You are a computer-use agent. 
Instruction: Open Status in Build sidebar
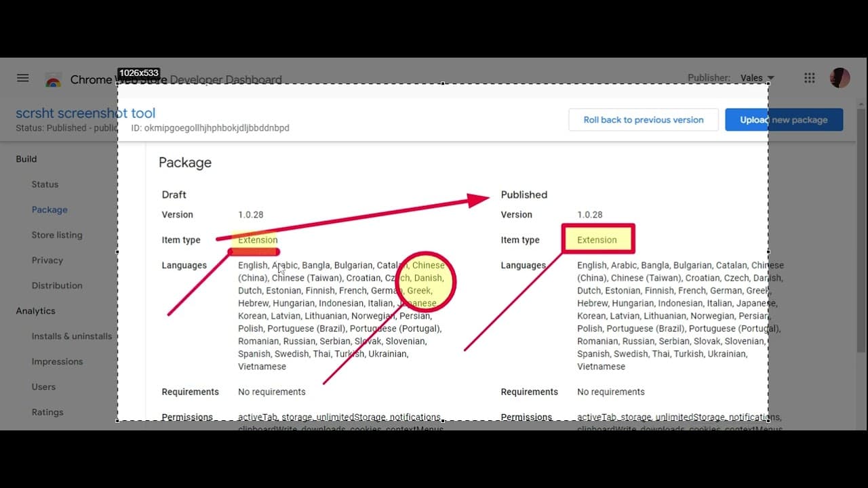click(x=45, y=184)
